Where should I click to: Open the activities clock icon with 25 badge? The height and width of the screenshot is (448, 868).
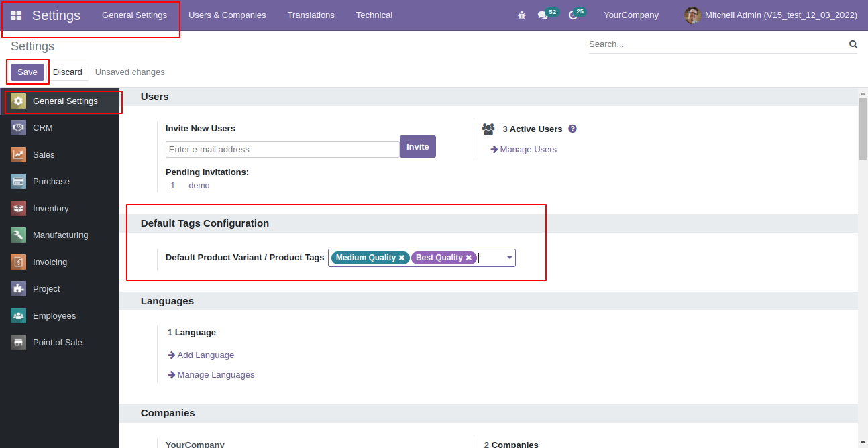click(573, 15)
